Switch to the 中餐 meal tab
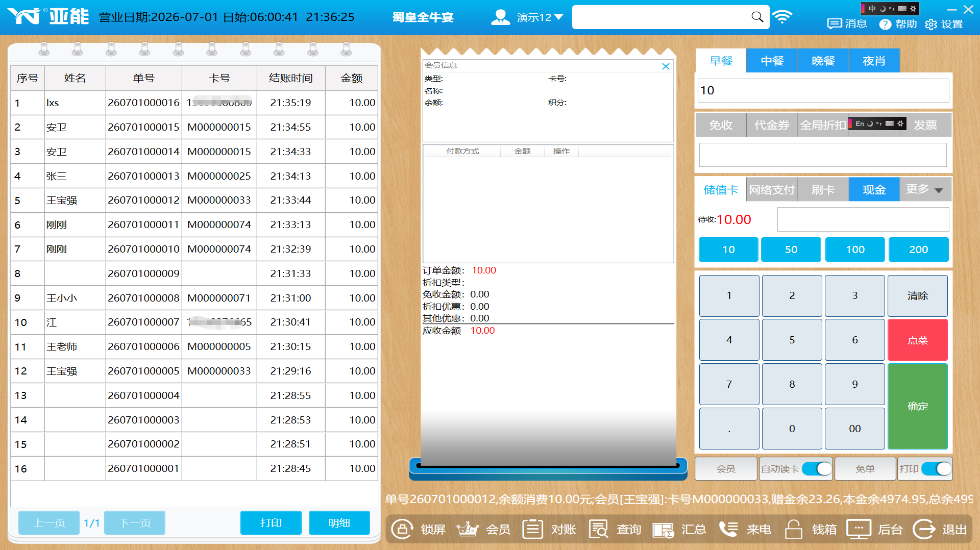Image resolution: width=980 pixels, height=550 pixels. point(772,61)
